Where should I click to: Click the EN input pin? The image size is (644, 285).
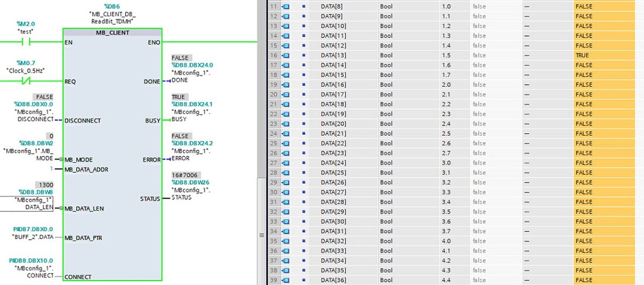(x=68, y=42)
